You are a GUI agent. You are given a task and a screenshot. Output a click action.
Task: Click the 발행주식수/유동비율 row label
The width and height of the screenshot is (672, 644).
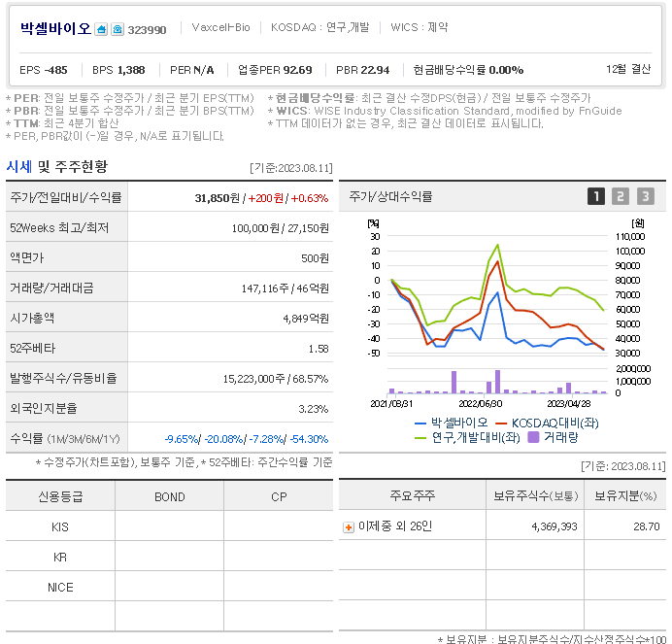(63, 378)
